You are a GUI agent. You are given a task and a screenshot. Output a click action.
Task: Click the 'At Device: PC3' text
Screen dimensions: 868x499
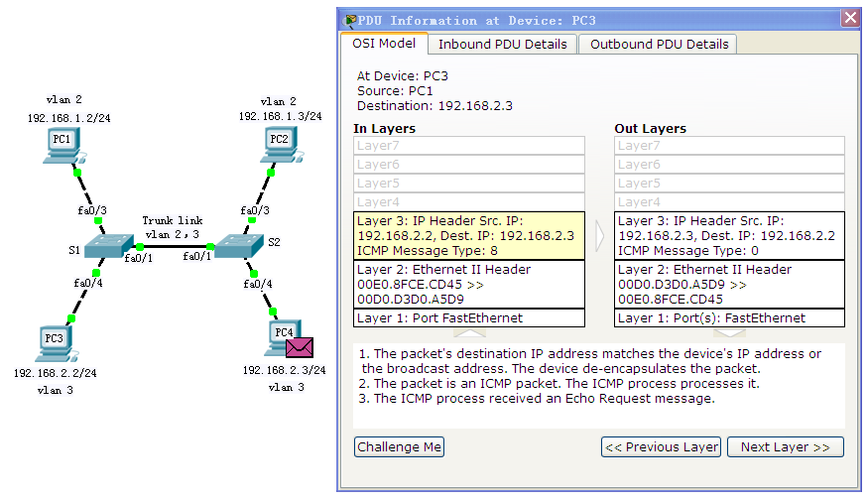pos(403,75)
